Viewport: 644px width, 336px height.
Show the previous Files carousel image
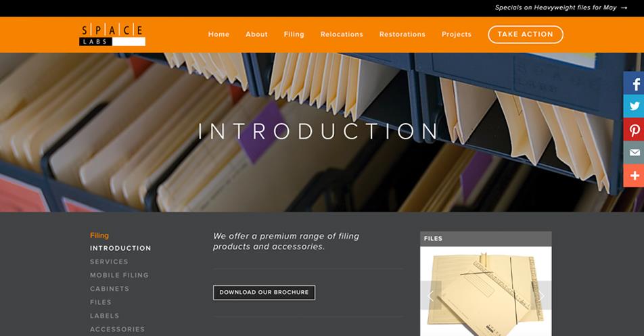431,295
